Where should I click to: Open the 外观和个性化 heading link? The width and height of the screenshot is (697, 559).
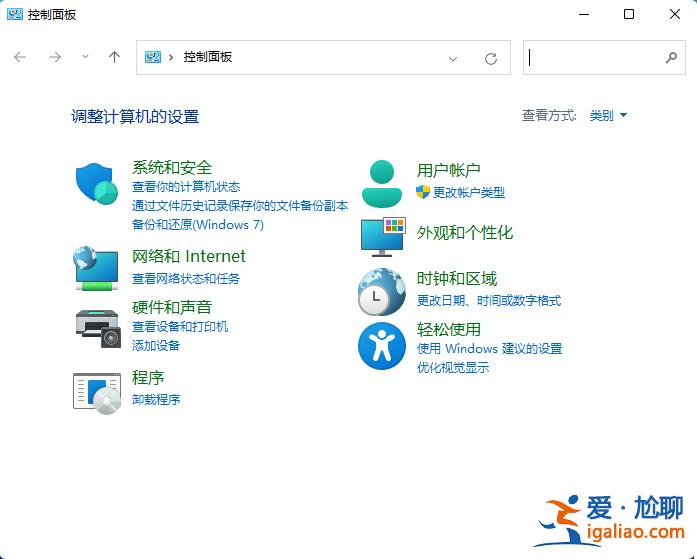(x=465, y=232)
